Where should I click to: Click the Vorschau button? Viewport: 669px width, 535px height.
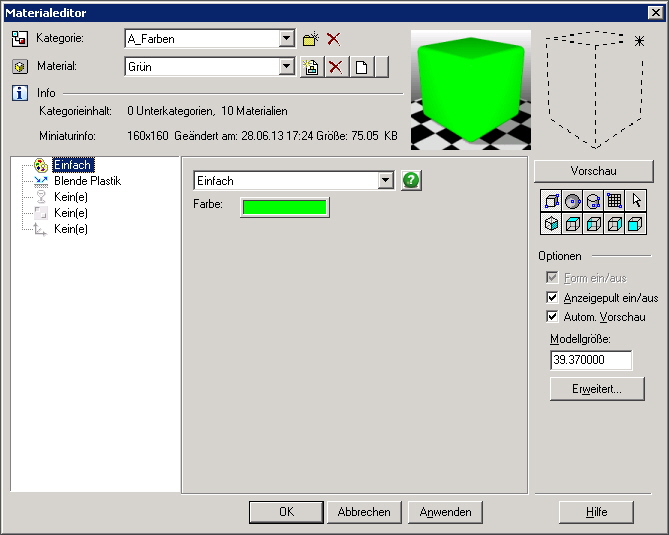[x=593, y=171]
